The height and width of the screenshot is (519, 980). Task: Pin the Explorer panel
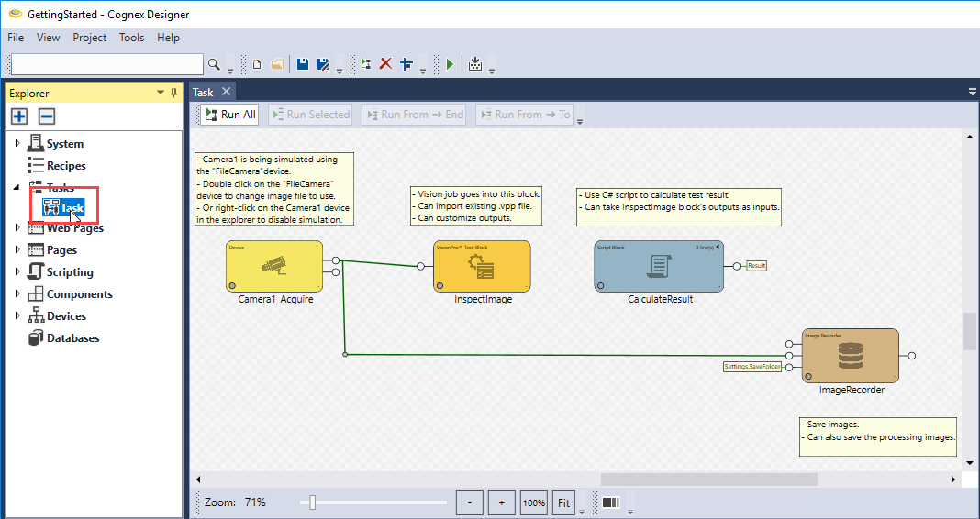pos(174,93)
